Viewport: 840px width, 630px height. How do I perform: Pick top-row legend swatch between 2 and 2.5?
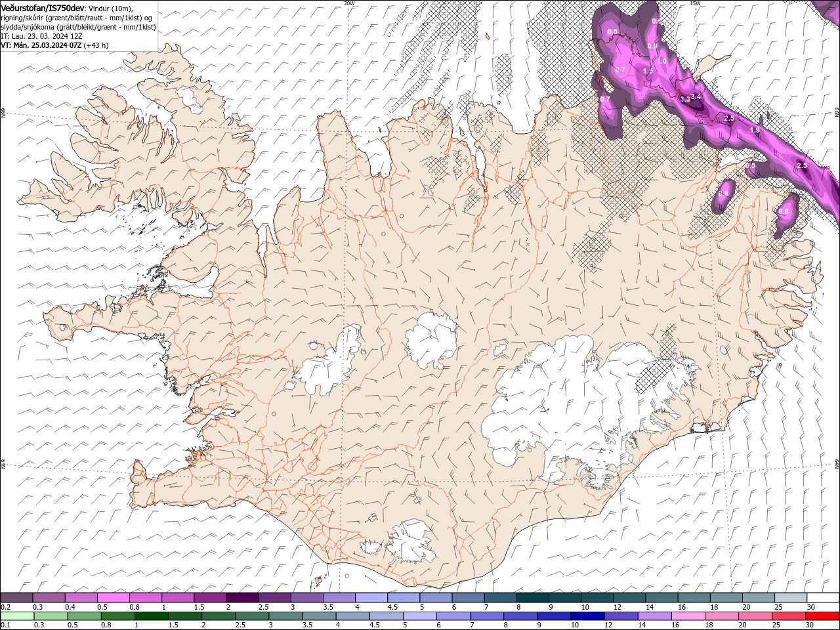(x=242, y=598)
